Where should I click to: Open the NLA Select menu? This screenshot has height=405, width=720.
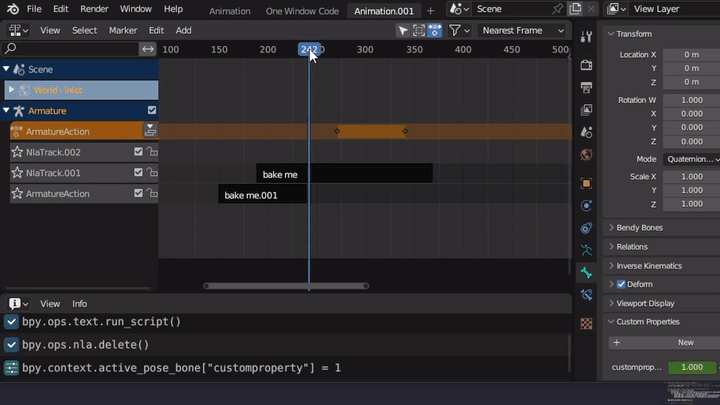pos(84,30)
